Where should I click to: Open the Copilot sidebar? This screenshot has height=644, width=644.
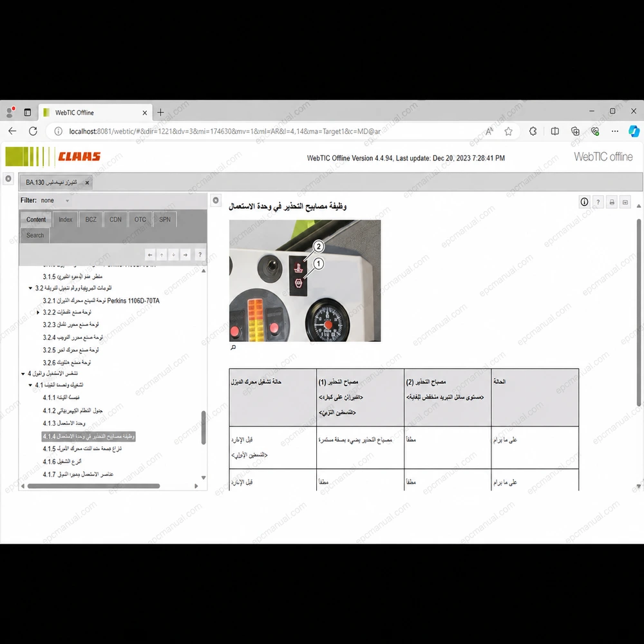point(634,131)
